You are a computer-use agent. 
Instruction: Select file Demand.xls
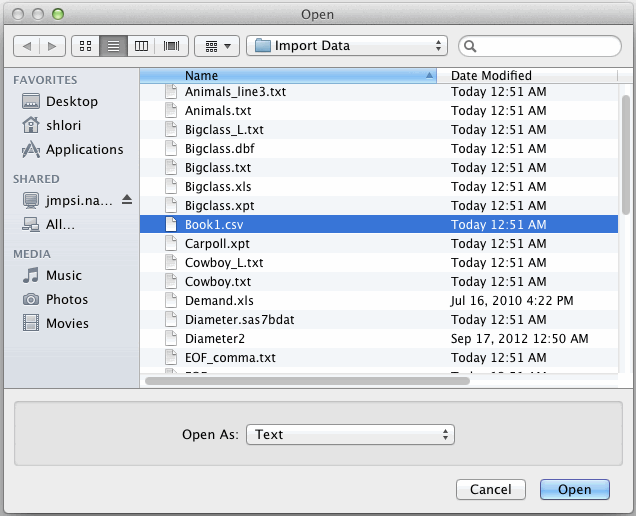click(x=379, y=301)
